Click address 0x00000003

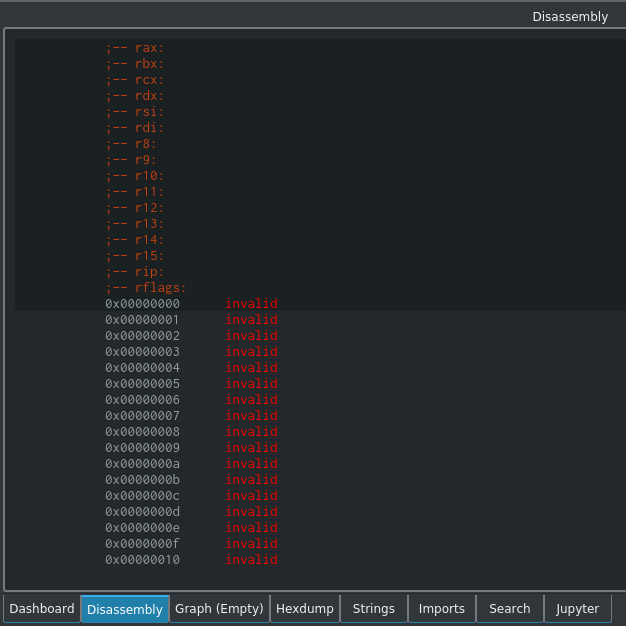(143, 352)
